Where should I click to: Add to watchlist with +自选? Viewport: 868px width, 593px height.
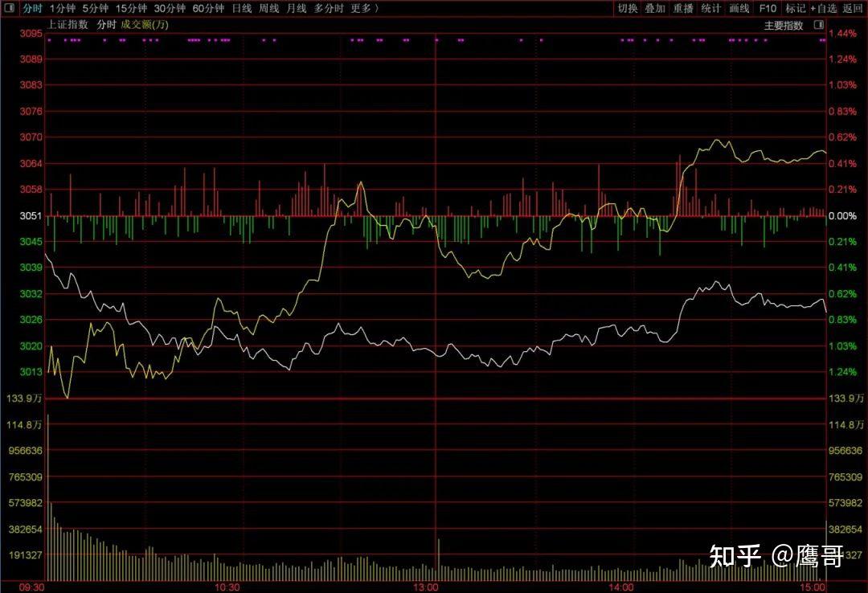coord(824,8)
